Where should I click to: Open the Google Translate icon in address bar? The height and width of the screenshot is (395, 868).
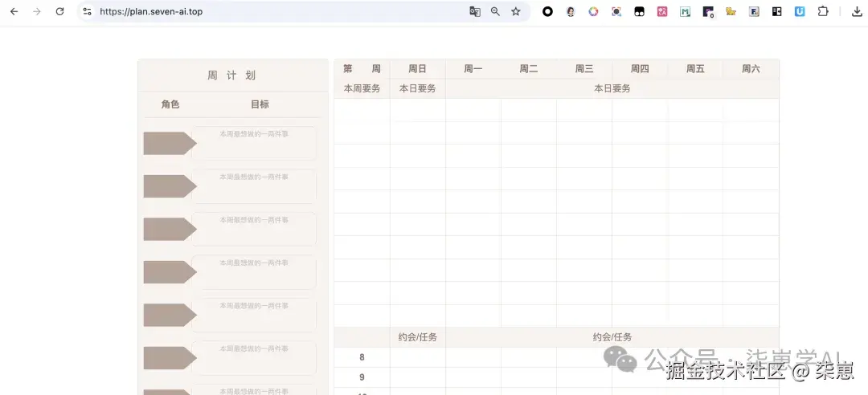point(474,11)
